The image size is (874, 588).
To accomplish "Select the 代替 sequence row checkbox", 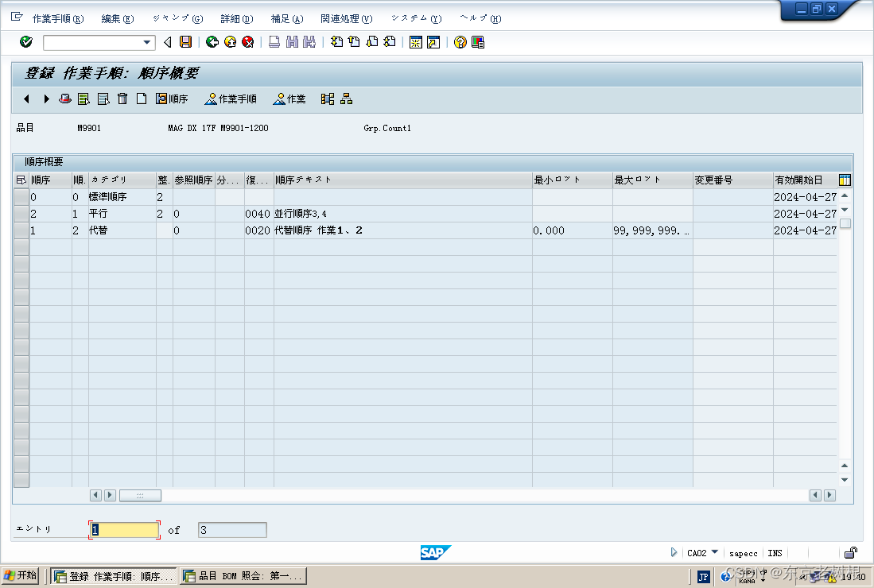I will [21, 230].
